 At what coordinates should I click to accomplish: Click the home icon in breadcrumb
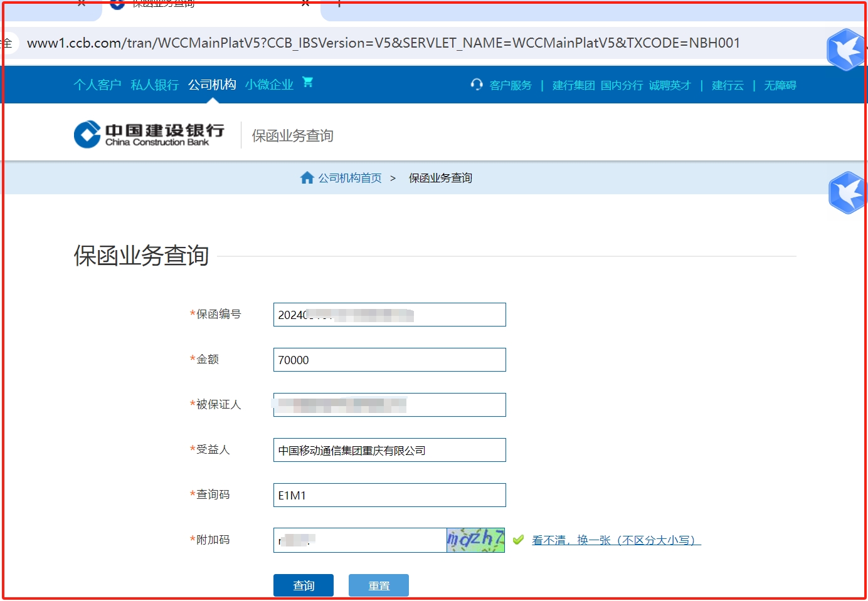(307, 178)
